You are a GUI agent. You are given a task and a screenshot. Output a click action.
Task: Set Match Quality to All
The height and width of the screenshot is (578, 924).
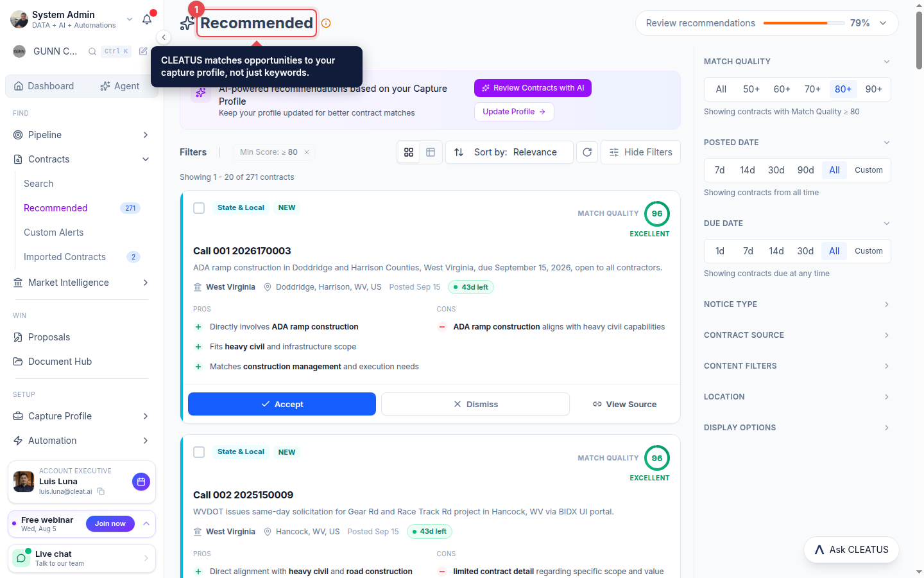pos(721,89)
